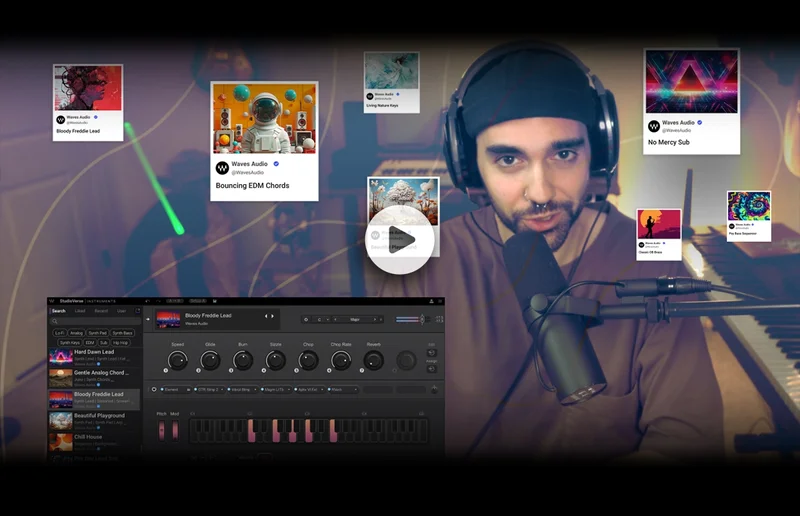Play the video with the center play button

click(399, 240)
